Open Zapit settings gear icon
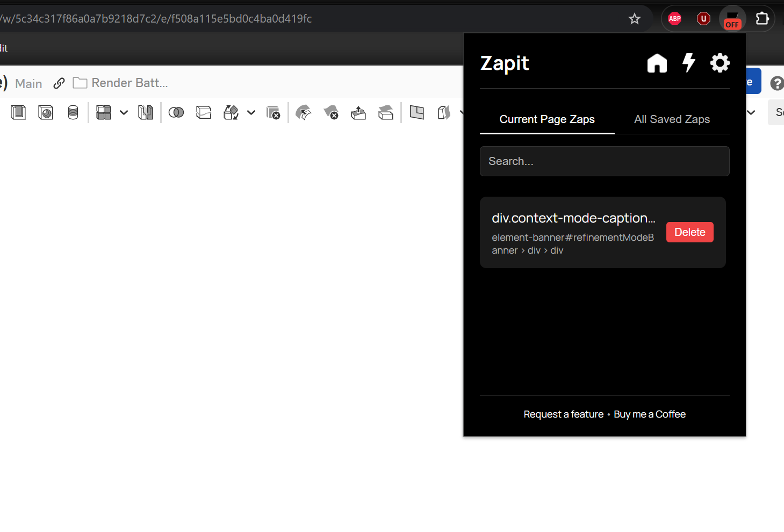This screenshot has height=532, width=784. click(720, 63)
